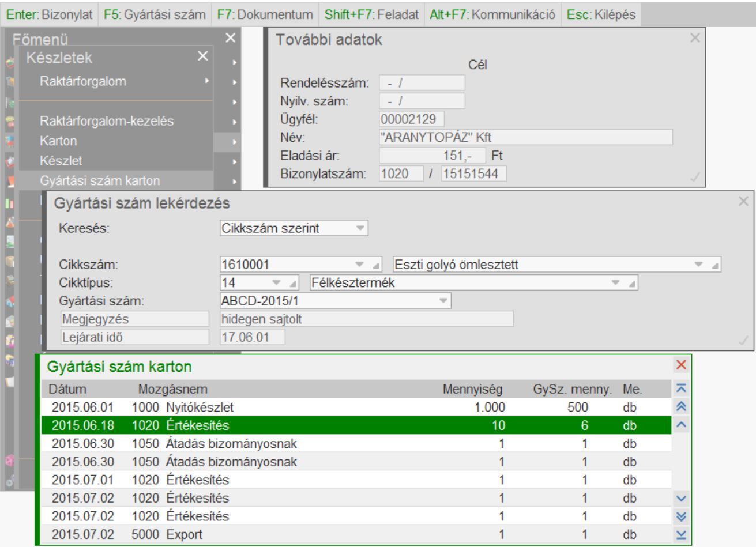
Task: Select the 2015.07.01 Értékesítés row
Action: tap(357, 480)
